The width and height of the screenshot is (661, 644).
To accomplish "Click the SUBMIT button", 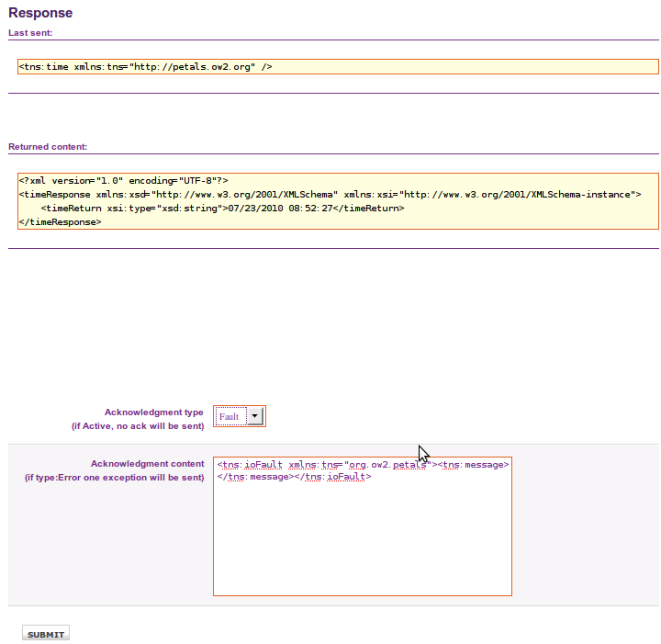I will [46, 634].
